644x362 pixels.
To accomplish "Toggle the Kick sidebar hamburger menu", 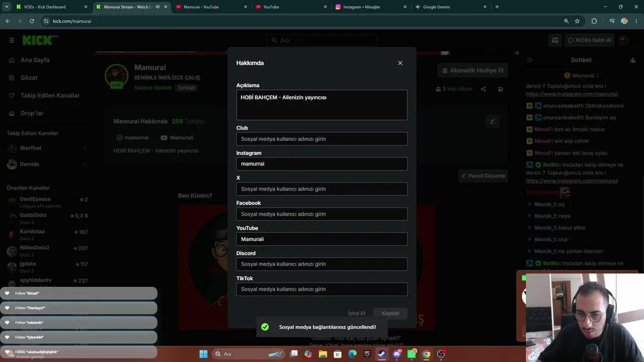I will (x=12, y=40).
